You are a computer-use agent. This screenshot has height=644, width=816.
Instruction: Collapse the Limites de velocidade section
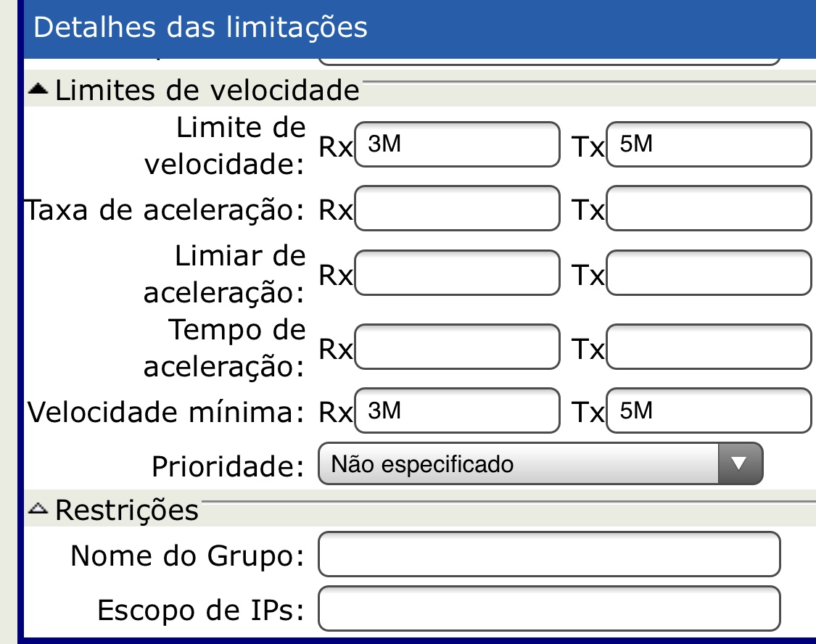pos(39,90)
